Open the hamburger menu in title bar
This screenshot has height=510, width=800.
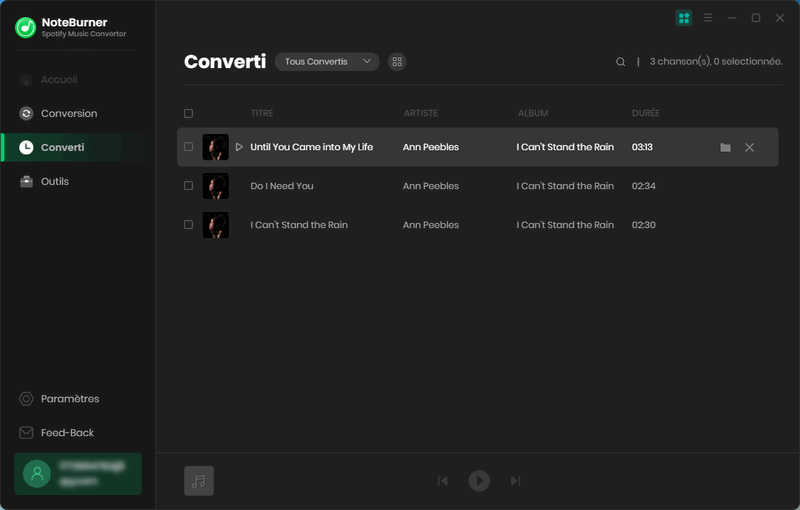708,18
